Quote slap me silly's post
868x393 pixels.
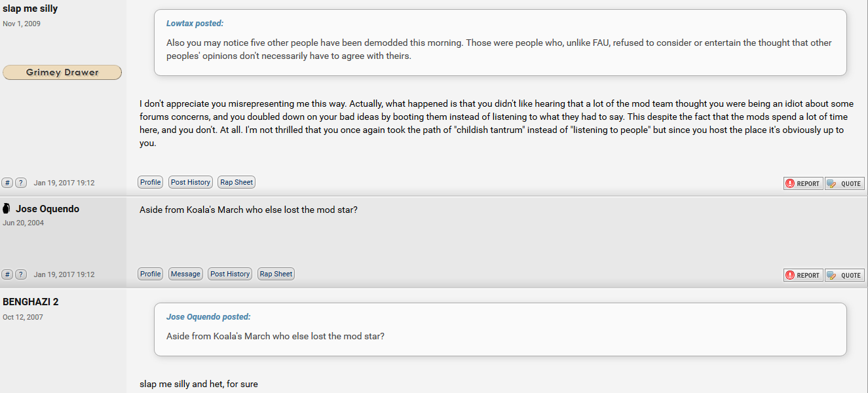pos(844,183)
